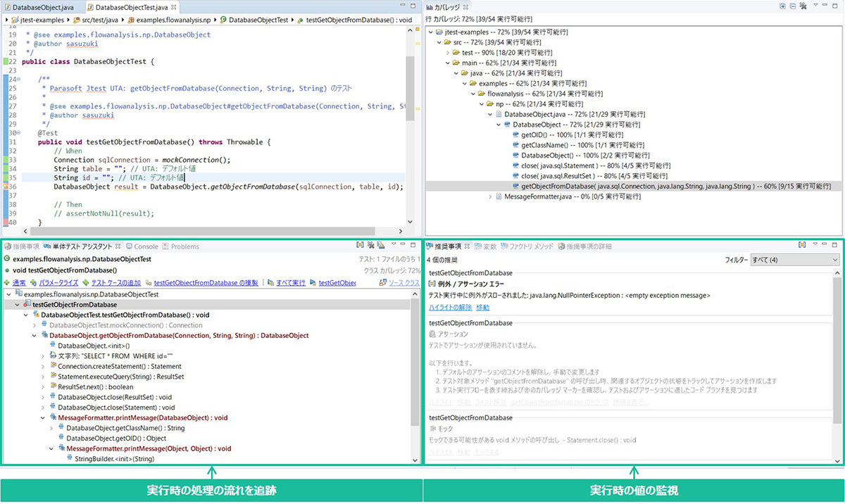Collapse the DatabaseObject.java coverage node
Viewport: 845px width, 504px height.
pos(490,114)
